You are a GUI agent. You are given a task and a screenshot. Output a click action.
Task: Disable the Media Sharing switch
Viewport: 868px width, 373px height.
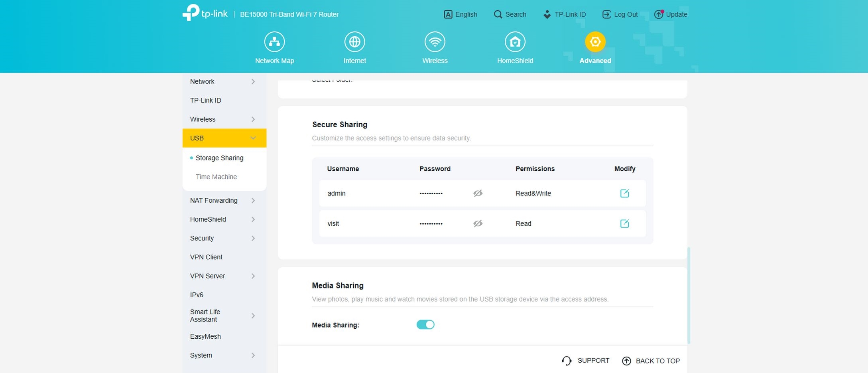[x=425, y=325]
